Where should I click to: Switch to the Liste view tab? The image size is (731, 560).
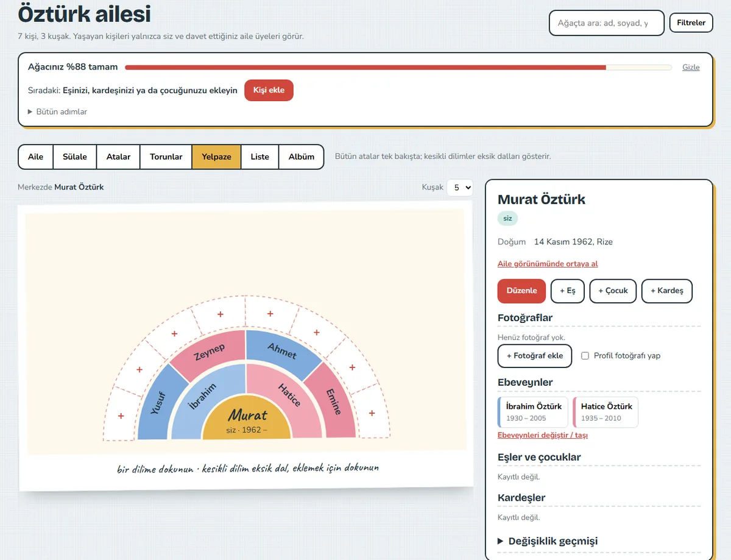pyautogui.click(x=260, y=157)
